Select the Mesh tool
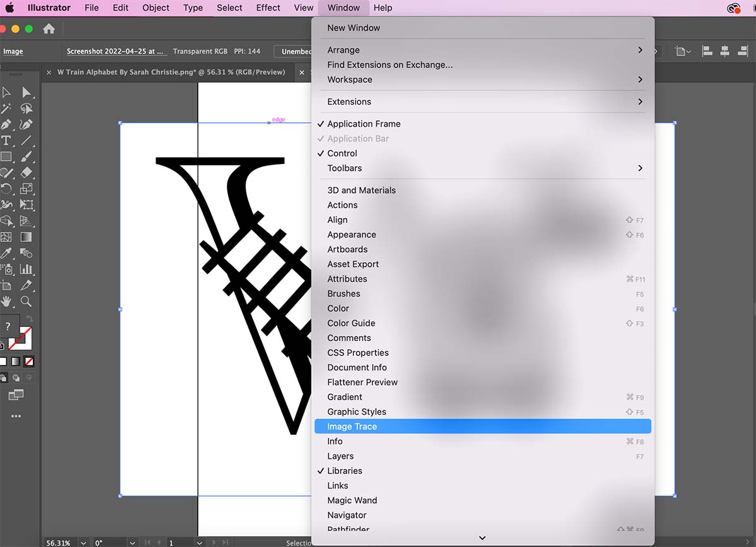The width and height of the screenshot is (756, 547). point(6,238)
